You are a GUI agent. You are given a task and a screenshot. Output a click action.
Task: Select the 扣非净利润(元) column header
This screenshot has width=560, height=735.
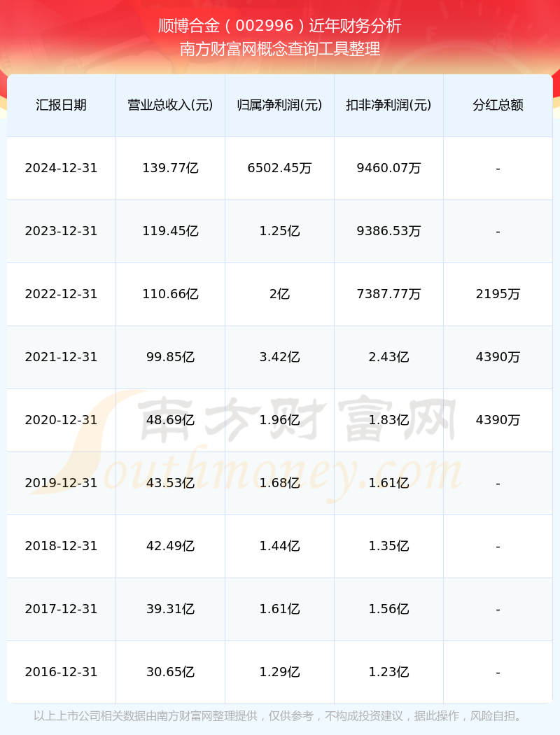click(x=389, y=105)
